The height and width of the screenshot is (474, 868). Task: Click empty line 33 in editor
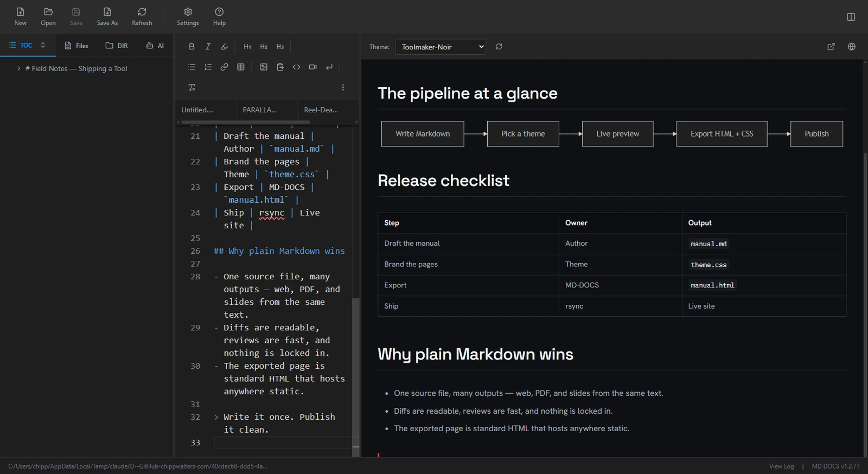pos(283,443)
